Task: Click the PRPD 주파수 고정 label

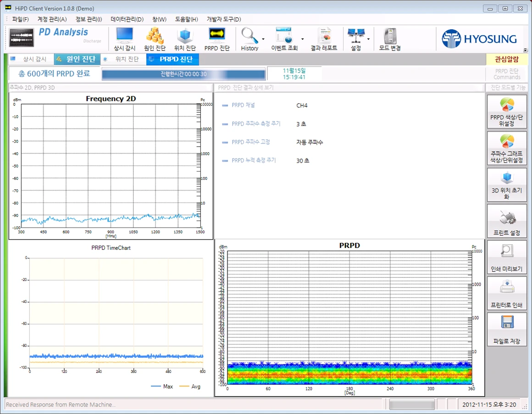Action: [251, 142]
